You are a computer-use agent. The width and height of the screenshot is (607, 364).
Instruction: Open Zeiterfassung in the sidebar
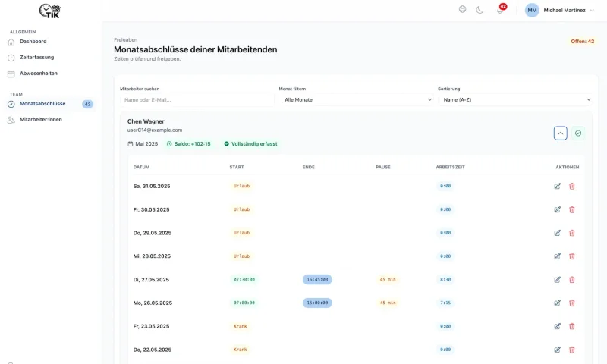point(36,58)
